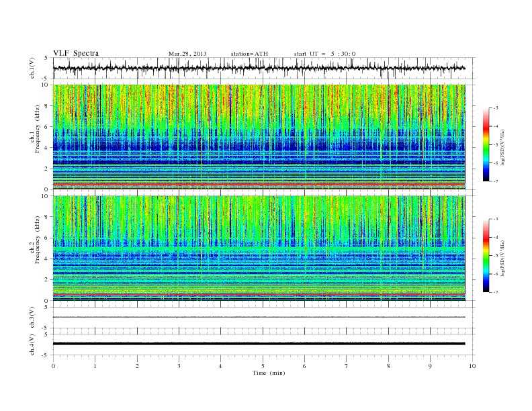Click the ch.2 spectrogram "2" kHz tick label
532x411 pixels.
[x=47, y=280]
